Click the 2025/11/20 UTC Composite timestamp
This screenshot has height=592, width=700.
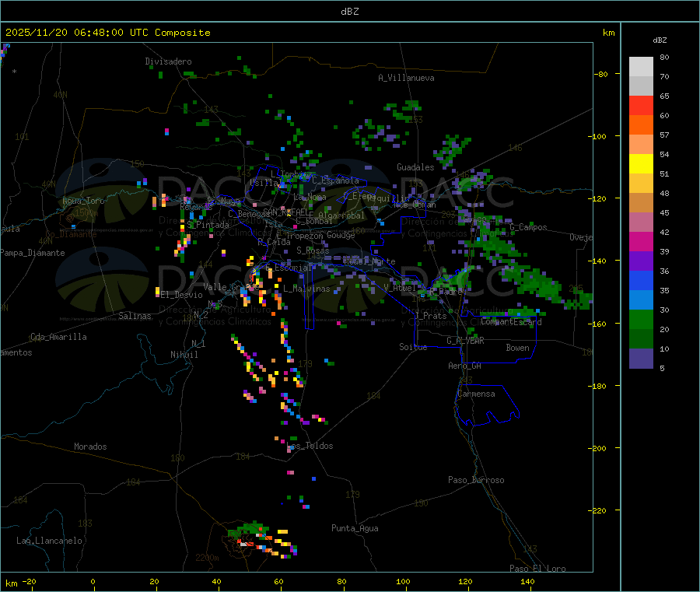click(107, 33)
